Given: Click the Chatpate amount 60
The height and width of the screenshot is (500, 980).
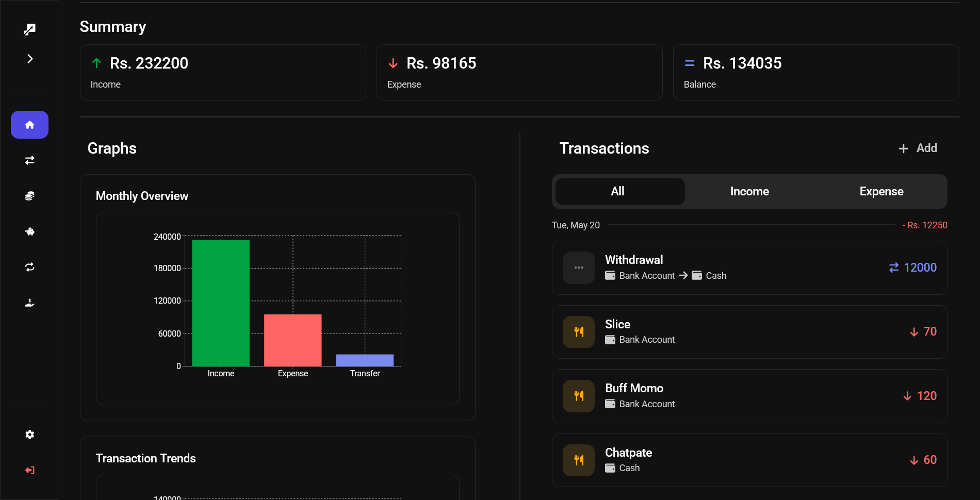Looking at the screenshot, I should pyautogui.click(x=930, y=460).
